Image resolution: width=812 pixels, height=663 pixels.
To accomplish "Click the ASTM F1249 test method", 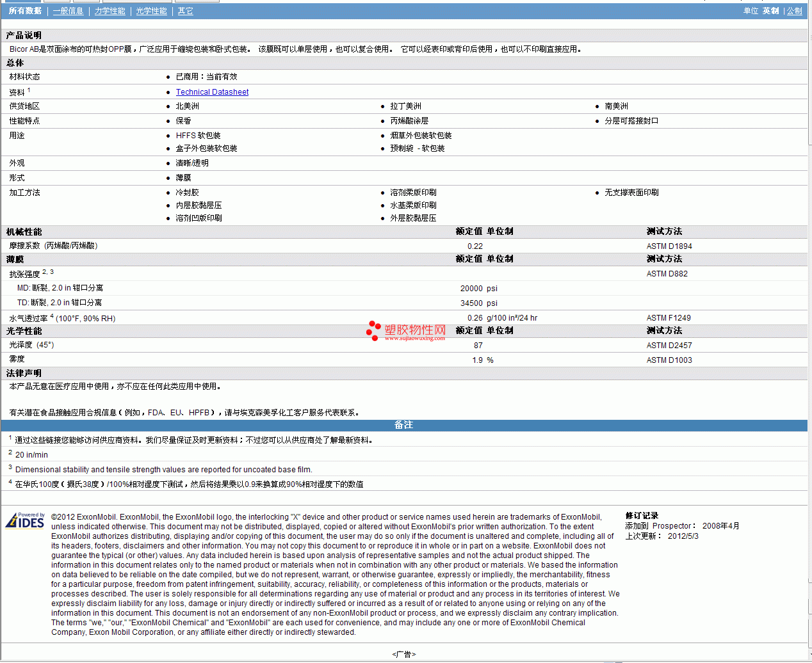I will [x=669, y=318].
